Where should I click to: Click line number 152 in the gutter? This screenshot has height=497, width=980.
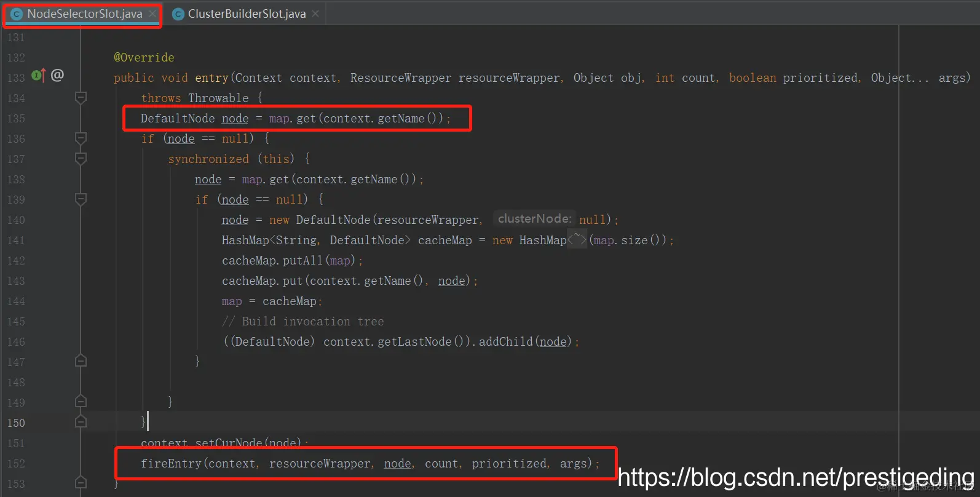point(16,464)
